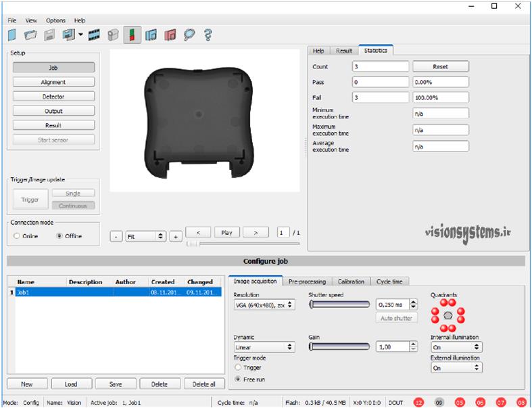Click the Open folder toolbar icon
Image resolution: width=532 pixels, height=408 pixels.
pyautogui.click(x=30, y=35)
